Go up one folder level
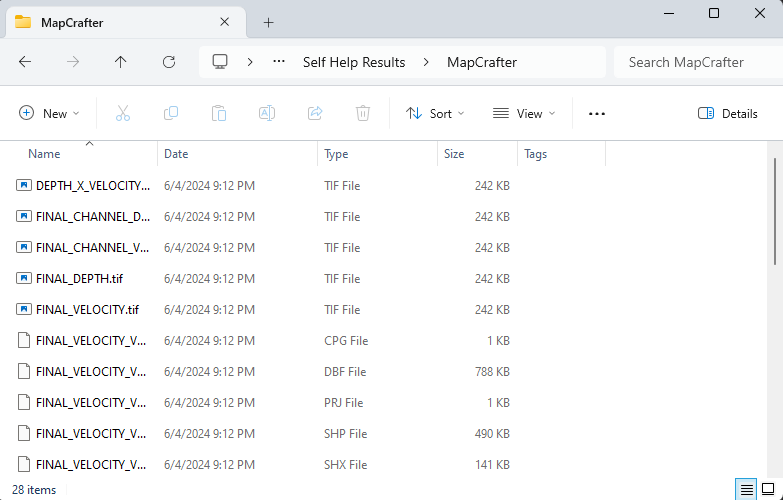 point(121,62)
